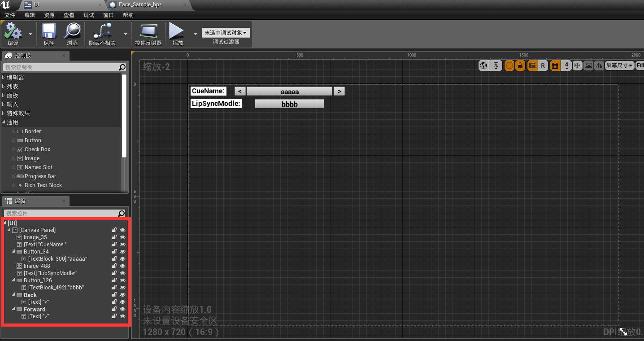Close the UI document tab

pos(100,5)
